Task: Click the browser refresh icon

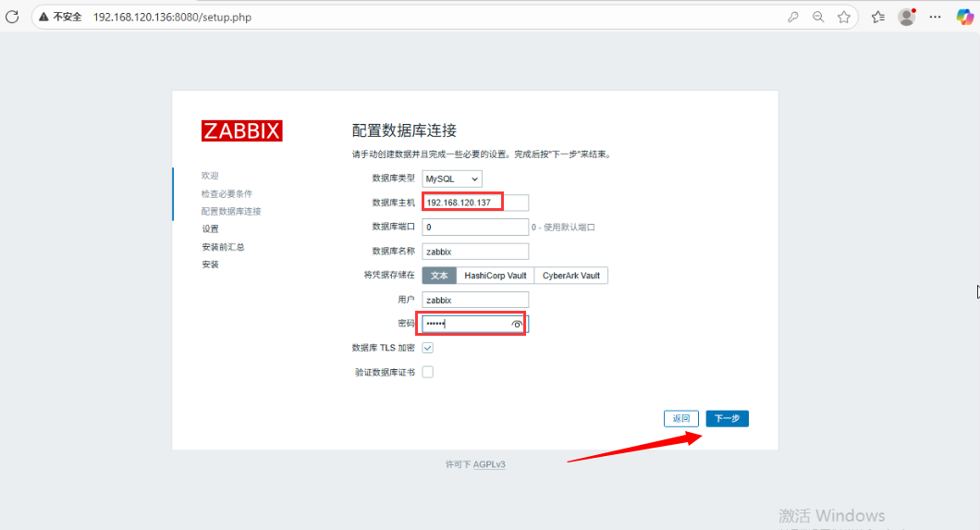Action: [12, 17]
